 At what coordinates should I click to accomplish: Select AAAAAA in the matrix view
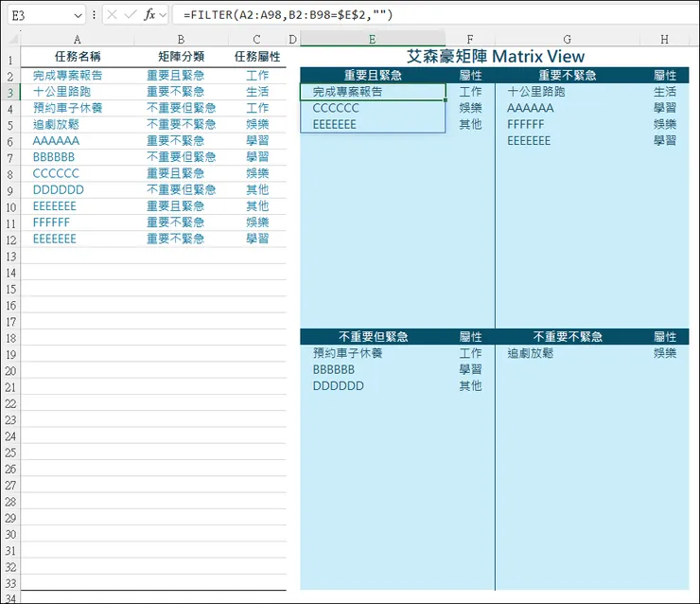point(567,108)
